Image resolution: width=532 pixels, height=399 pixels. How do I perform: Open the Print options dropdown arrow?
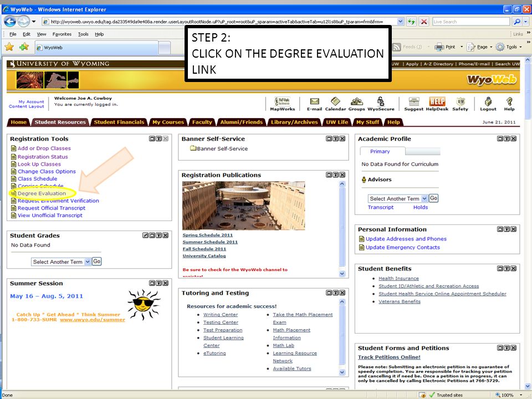click(x=462, y=47)
